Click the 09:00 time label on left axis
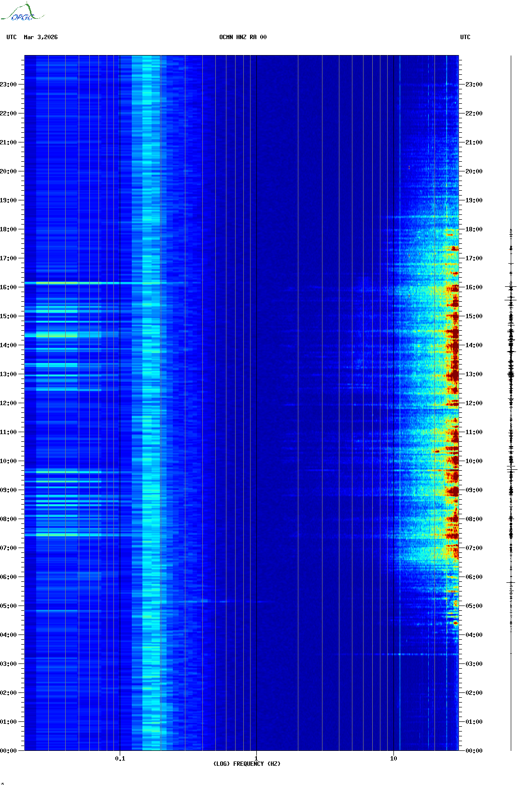This screenshot has height=789, width=532. [x=8, y=490]
